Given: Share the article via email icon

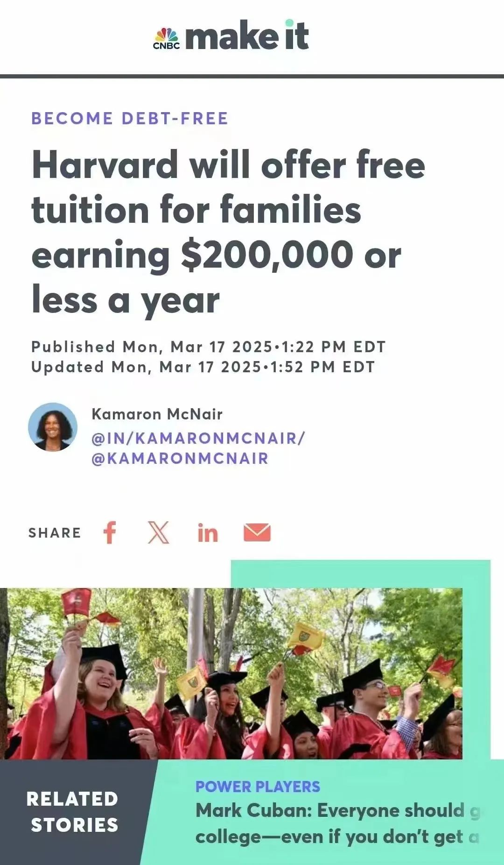Looking at the screenshot, I should tap(257, 532).
